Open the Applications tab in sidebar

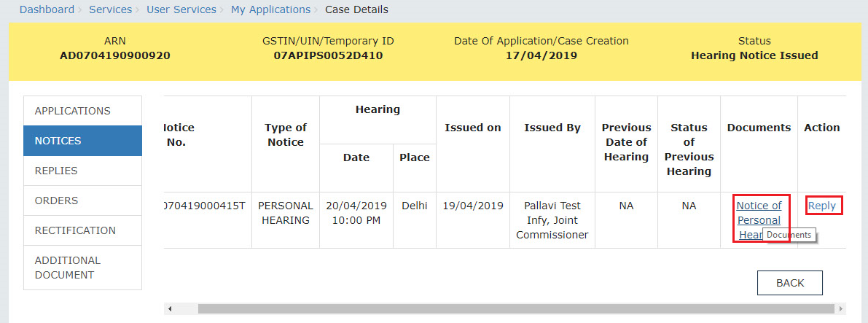point(82,111)
